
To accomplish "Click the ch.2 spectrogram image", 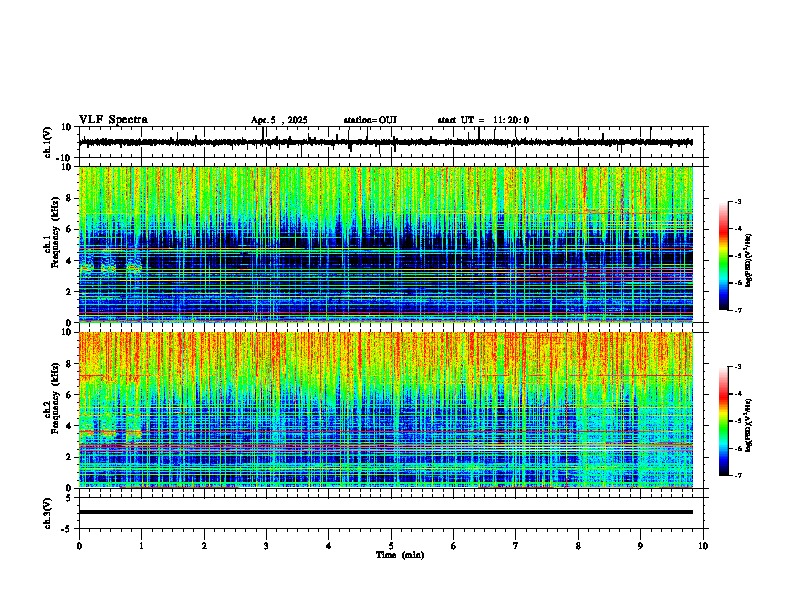I will (x=386, y=410).
